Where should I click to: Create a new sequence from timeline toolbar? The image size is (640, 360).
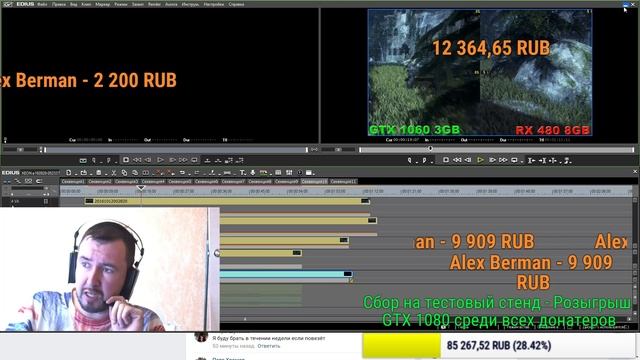coord(68,172)
